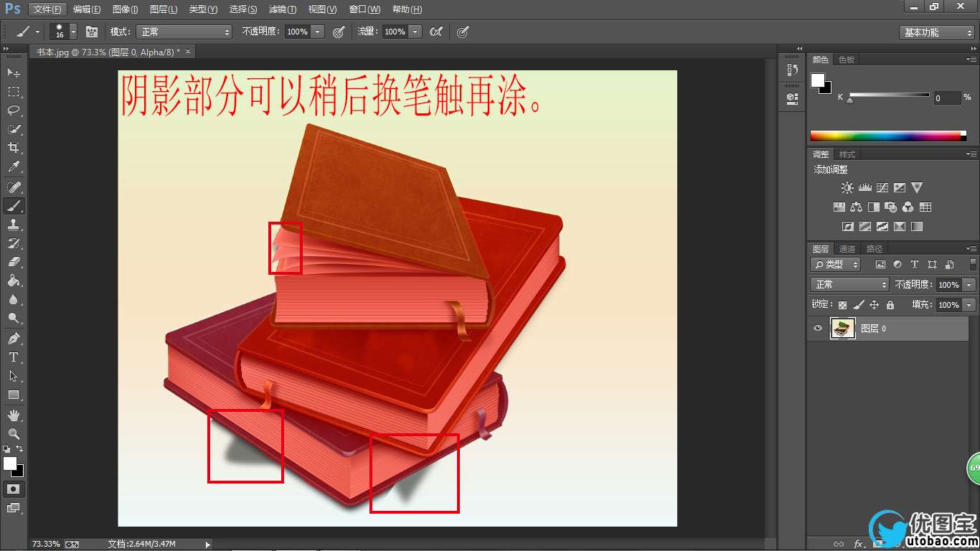980x551 pixels.
Task: Select the Clone Stamp tool
Action: tap(14, 225)
